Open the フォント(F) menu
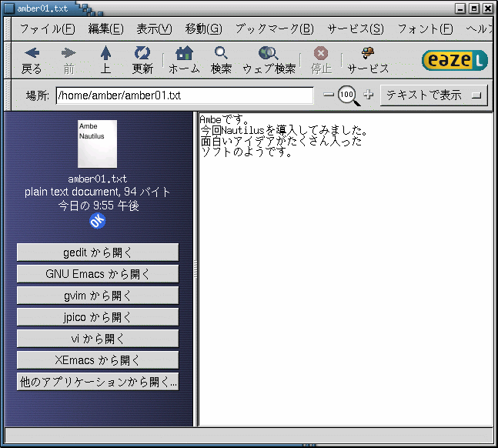The width and height of the screenshot is (498, 448). pos(426,29)
